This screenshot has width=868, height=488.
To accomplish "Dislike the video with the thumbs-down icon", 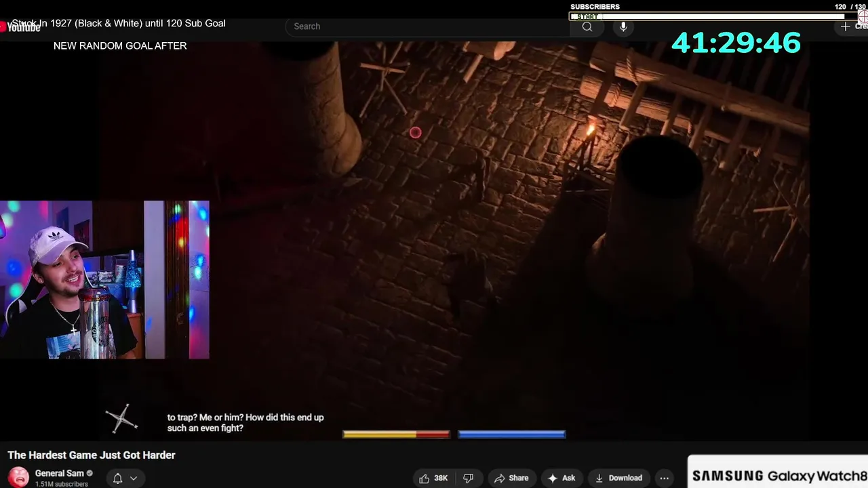I will click(468, 478).
